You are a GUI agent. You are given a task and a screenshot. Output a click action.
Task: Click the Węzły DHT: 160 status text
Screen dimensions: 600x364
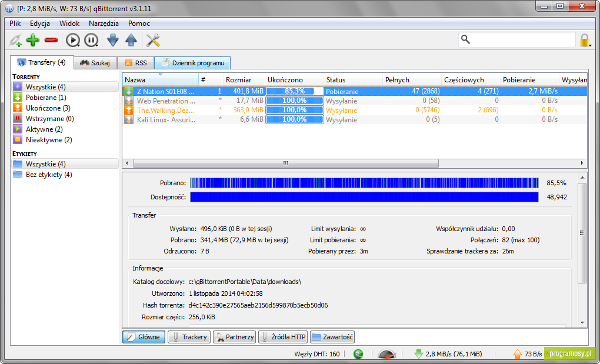click(317, 354)
